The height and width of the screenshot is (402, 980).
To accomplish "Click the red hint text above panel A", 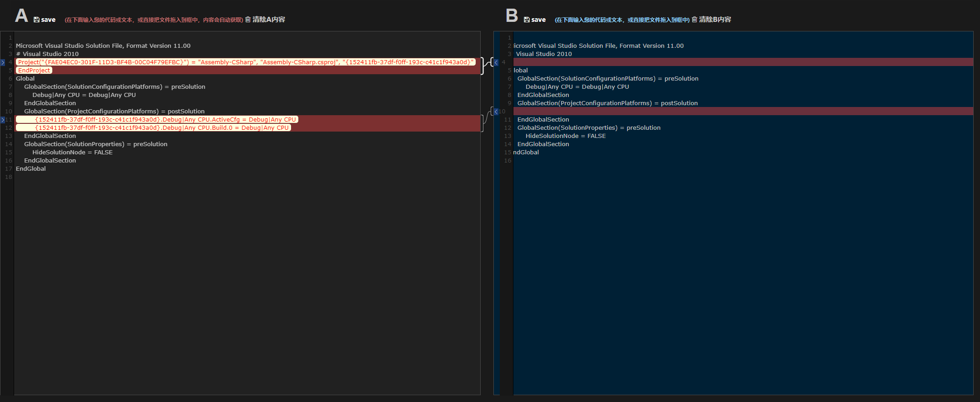I will pos(154,20).
